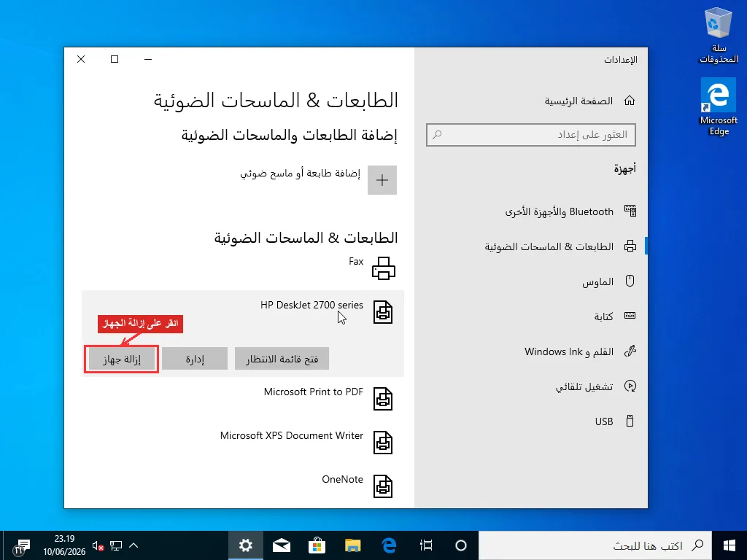Image resolution: width=747 pixels, height=560 pixels.
Task: Click the USB device icon in sidebar
Action: tap(630, 421)
